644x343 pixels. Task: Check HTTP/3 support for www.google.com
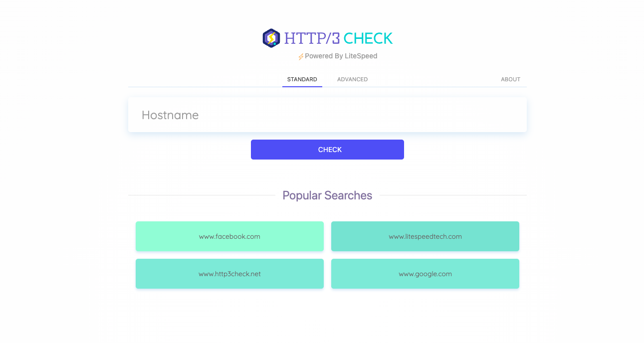(425, 274)
